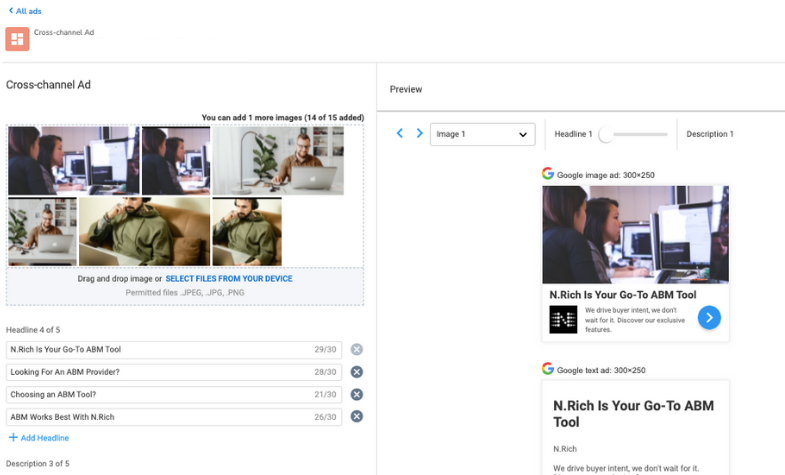Click the blue arrow button in image ad
The width and height of the screenshot is (785, 475).
(x=709, y=318)
